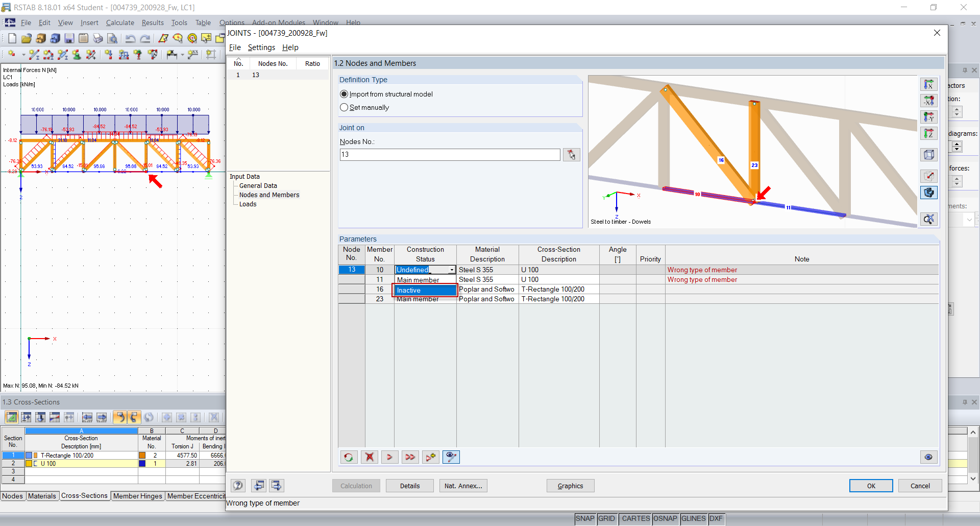Click the green-red refresh icon below parameters
Screen dimensions: 980x526
[349, 457]
